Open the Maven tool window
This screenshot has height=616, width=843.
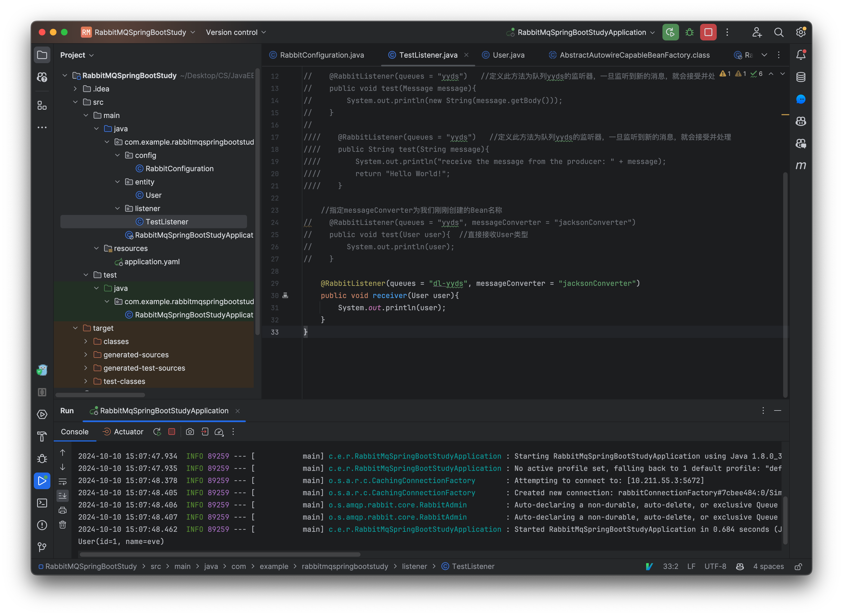tap(801, 165)
